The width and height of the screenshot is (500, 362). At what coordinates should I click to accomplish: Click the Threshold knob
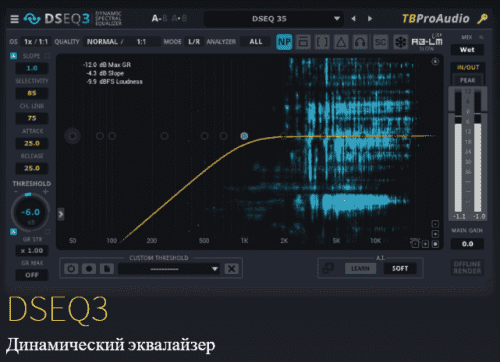tap(30, 212)
